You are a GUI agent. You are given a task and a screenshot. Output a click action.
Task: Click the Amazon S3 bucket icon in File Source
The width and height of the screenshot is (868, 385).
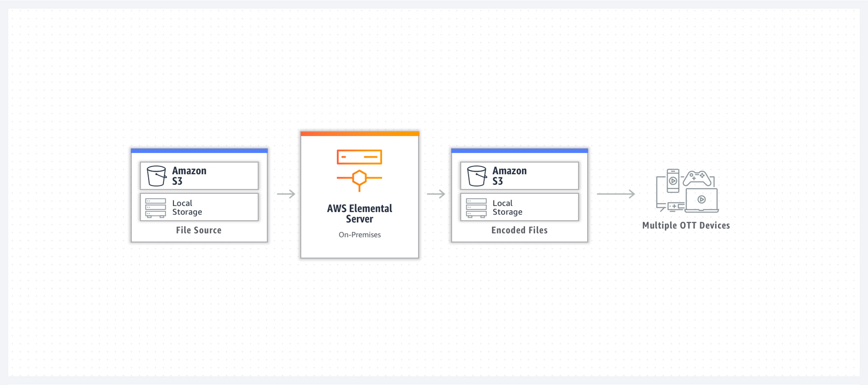[156, 176]
